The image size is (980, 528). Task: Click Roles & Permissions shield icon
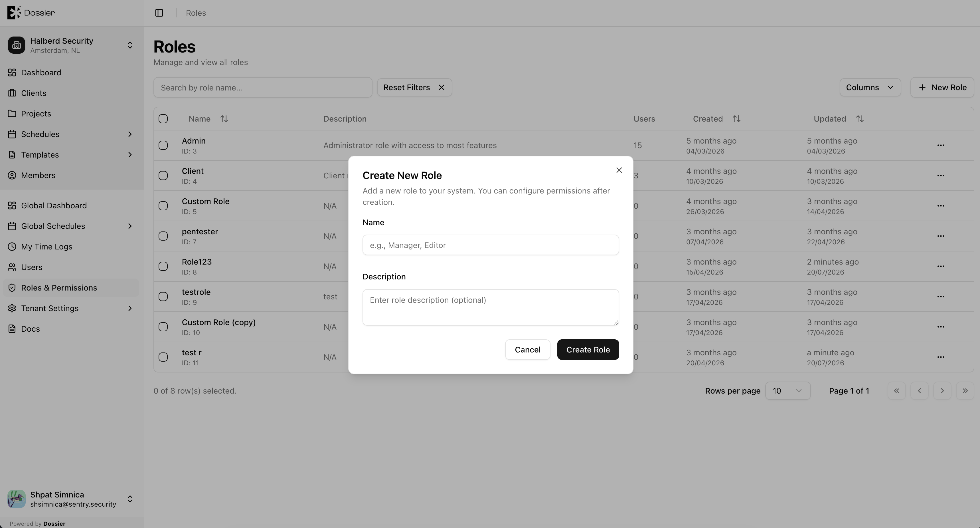pos(12,288)
